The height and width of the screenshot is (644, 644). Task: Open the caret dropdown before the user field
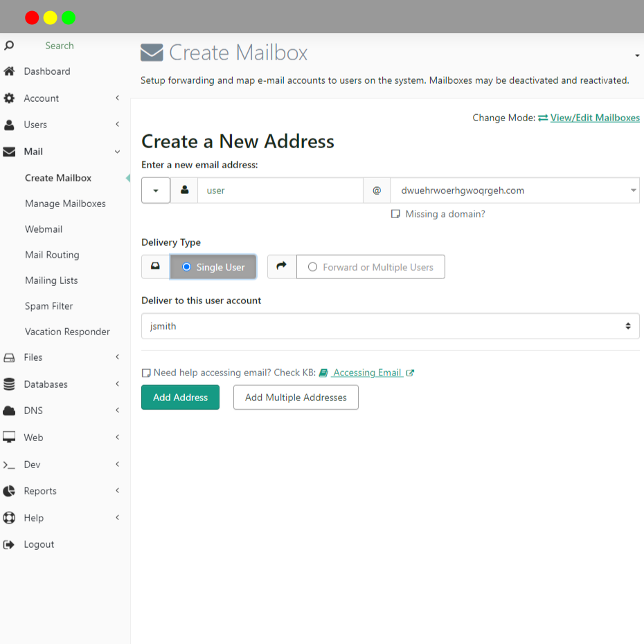156,190
